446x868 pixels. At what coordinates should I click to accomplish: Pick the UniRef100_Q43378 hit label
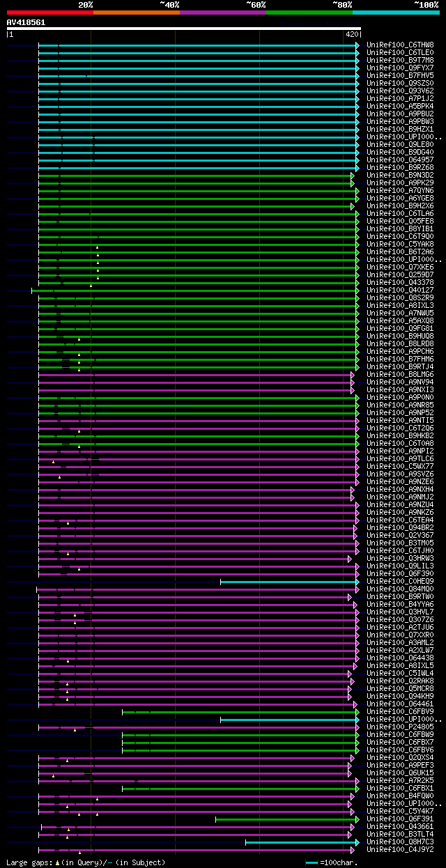(400, 283)
